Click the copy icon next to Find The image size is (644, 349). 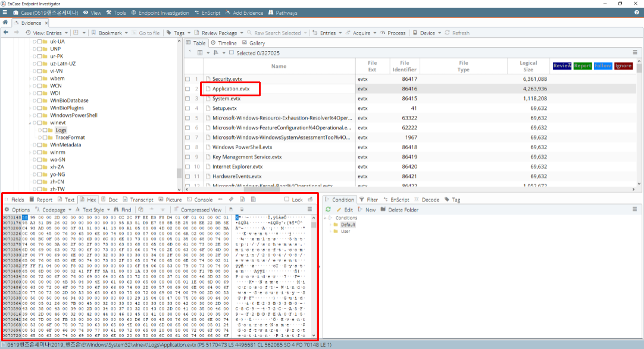point(141,209)
